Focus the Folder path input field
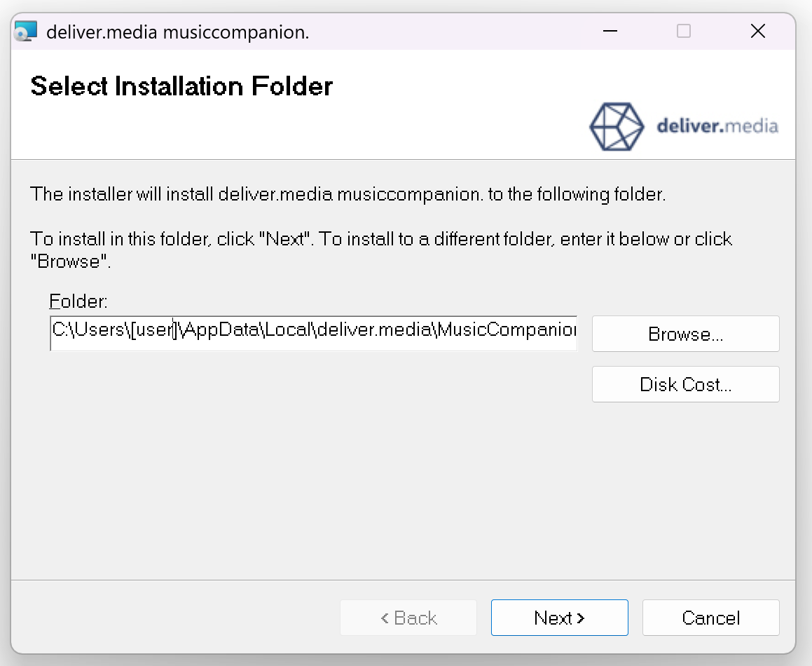 coord(313,333)
